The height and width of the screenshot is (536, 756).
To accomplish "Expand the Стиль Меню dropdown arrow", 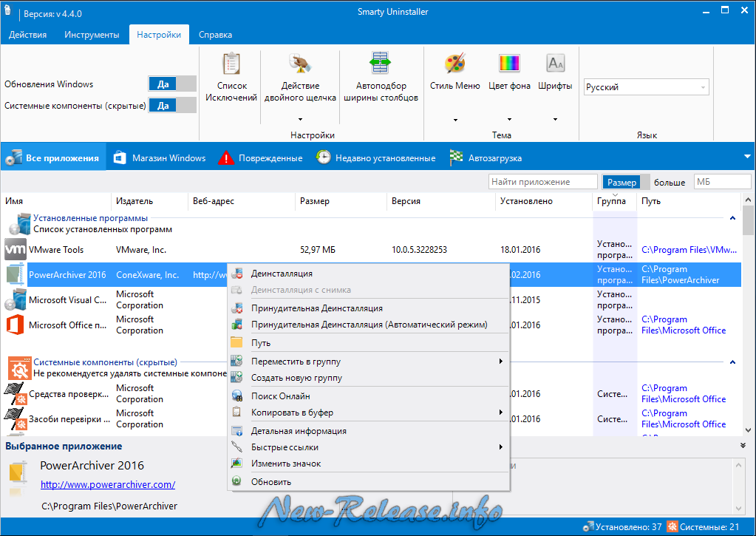I will click(x=455, y=120).
